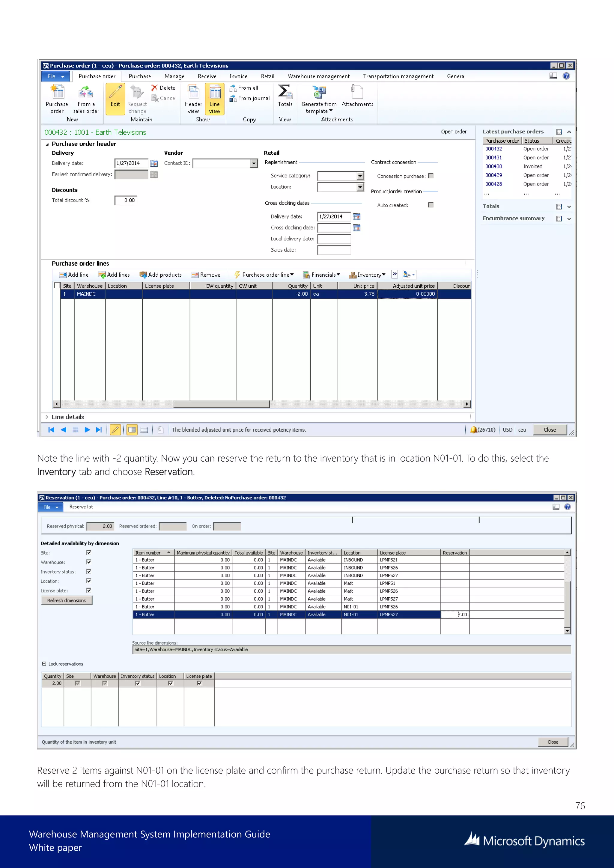Screen dimensions: 614x868
Task: Remove the selected purchase order line
Action: (x=206, y=275)
